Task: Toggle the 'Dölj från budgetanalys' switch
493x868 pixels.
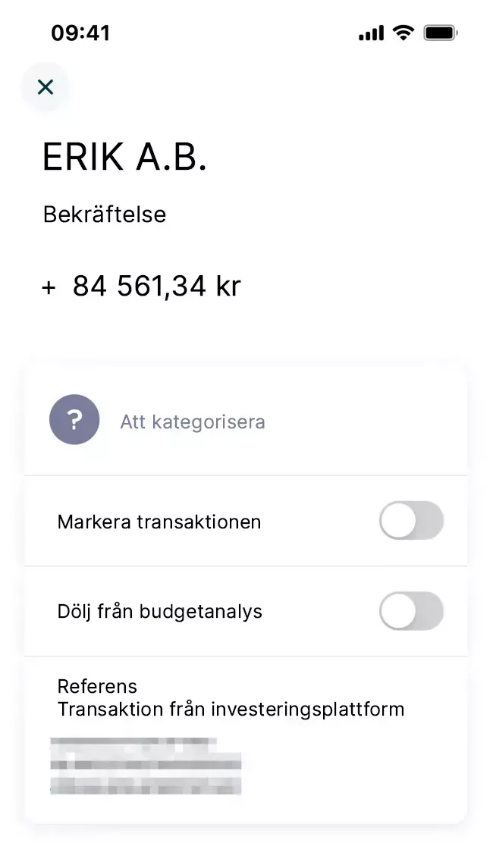Action: tap(411, 611)
